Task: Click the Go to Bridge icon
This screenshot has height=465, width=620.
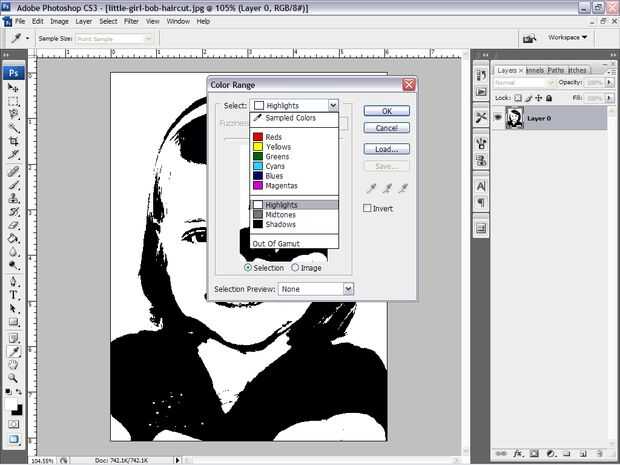Action: point(530,38)
